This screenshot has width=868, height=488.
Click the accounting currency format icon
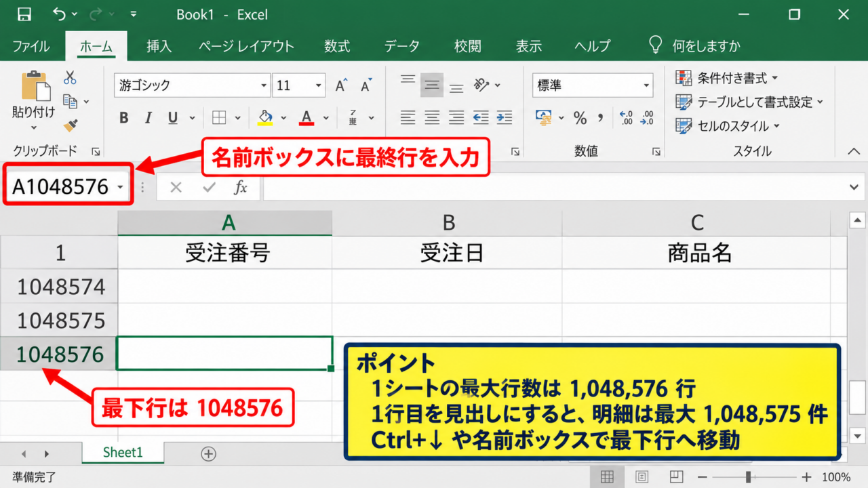pos(544,118)
